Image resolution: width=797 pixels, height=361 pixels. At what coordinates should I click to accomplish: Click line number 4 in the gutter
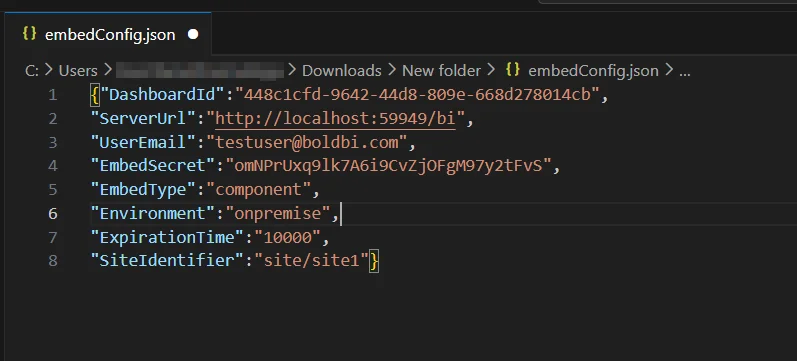click(x=53, y=166)
